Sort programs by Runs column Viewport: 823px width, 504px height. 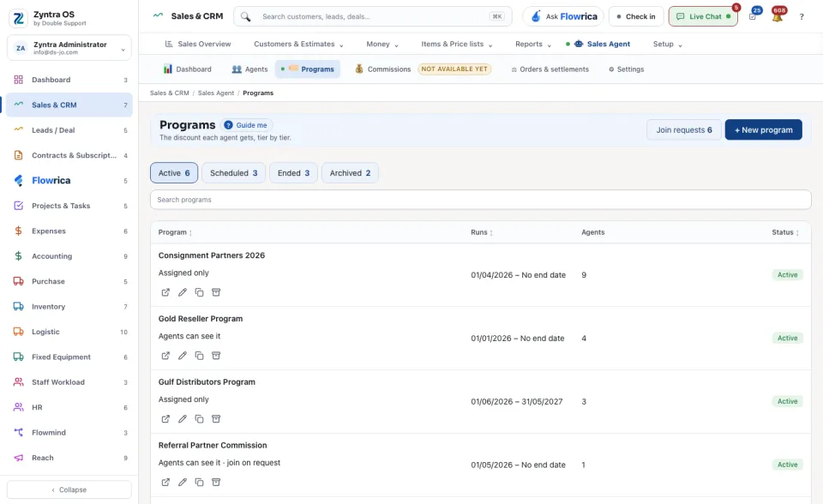click(x=481, y=232)
